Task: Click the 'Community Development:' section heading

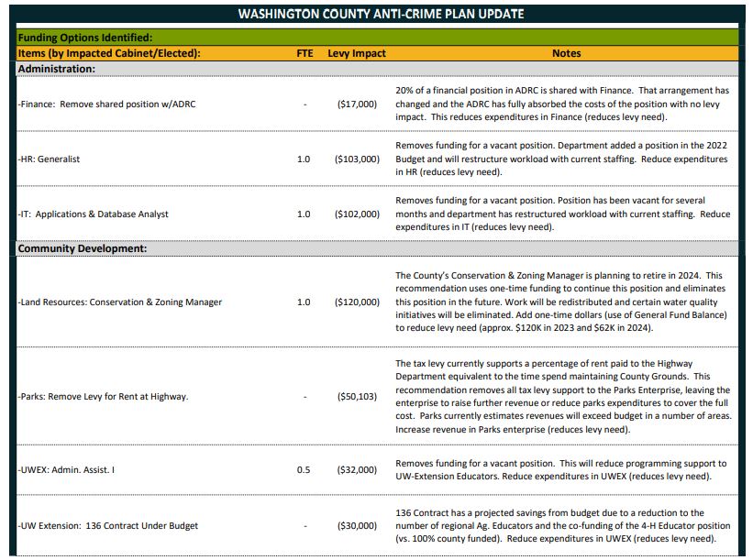Action: 83,248
